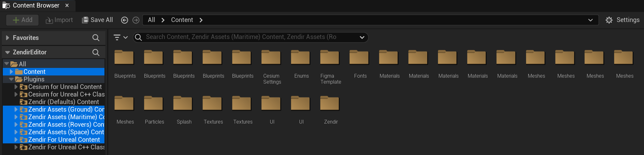Collapse the ZendirEditor section
The height and width of the screenshot is (155, 644).
[8, 52]
